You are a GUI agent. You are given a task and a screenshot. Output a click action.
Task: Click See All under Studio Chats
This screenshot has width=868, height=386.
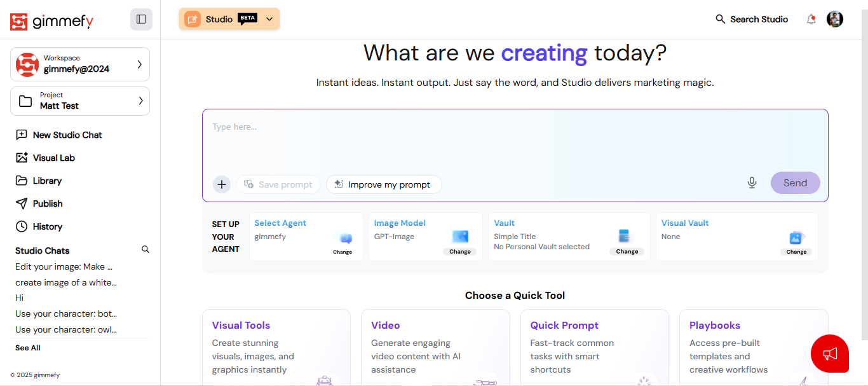(x=27, y=347)
